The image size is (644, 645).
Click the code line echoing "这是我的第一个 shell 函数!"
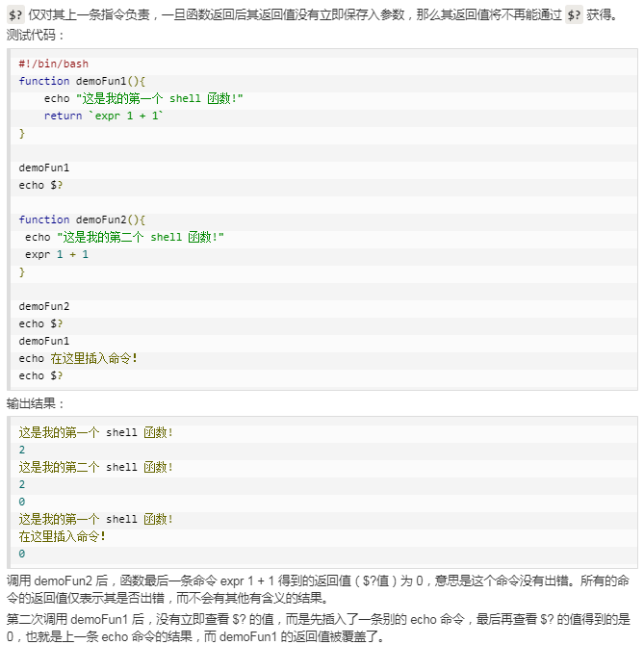(143, 98)
